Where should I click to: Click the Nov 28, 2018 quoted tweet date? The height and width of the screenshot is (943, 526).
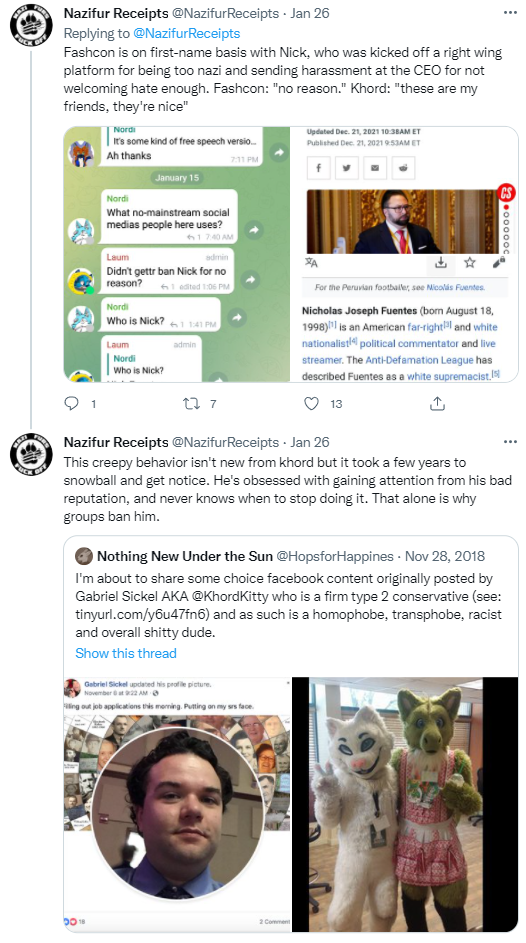(445, 556)
